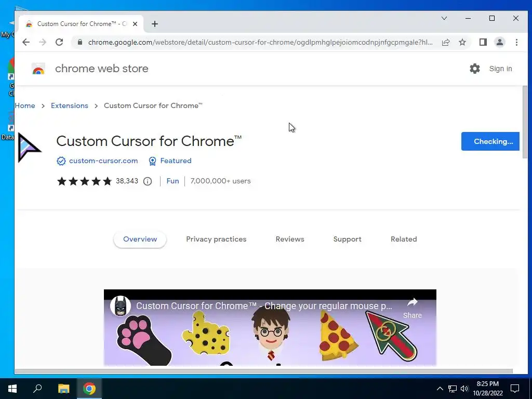
Task: Click the video title text
Action: 264,305
